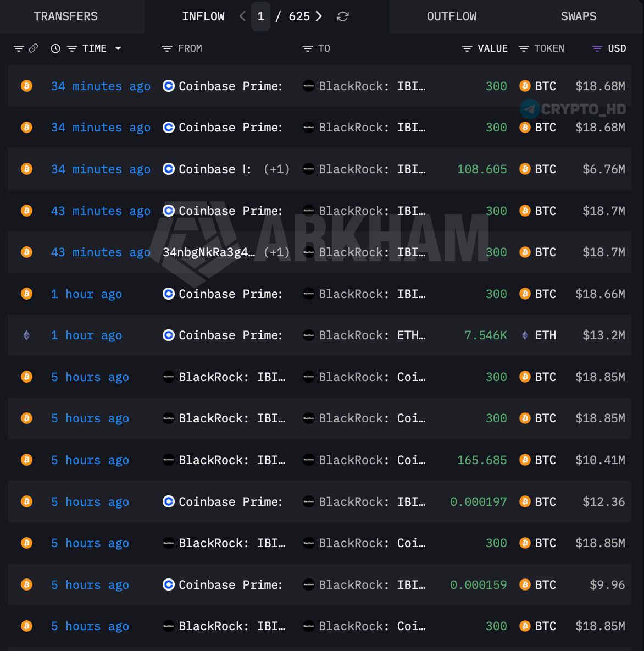
Task: Click the ETH chain icon in 1 hour ago row
Action: point(26,335)
